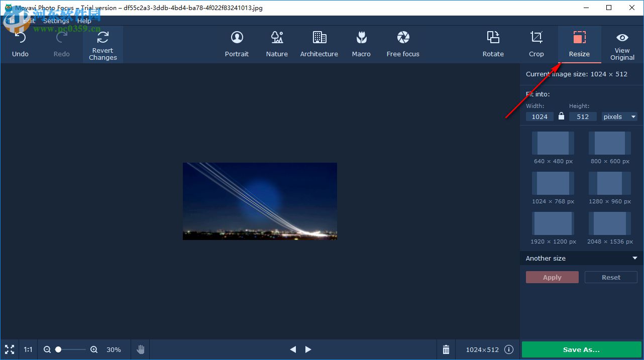Expand the Another size section
644x360 pixels.
click(x=581, y=258)
